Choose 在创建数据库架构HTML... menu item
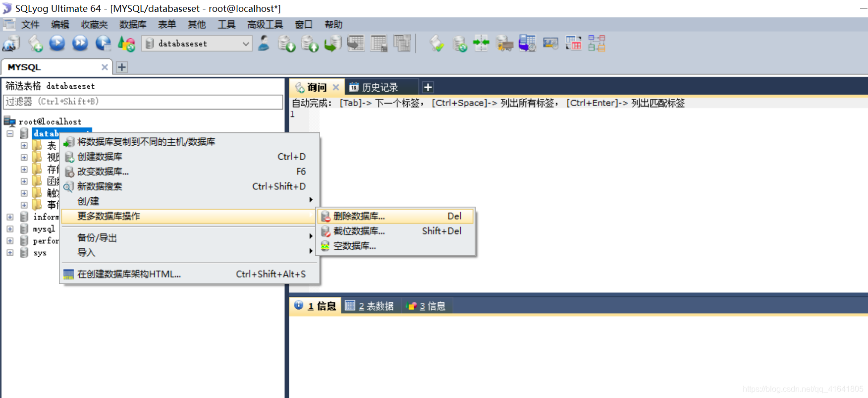The image size is (868, 398). pos(190,274)
